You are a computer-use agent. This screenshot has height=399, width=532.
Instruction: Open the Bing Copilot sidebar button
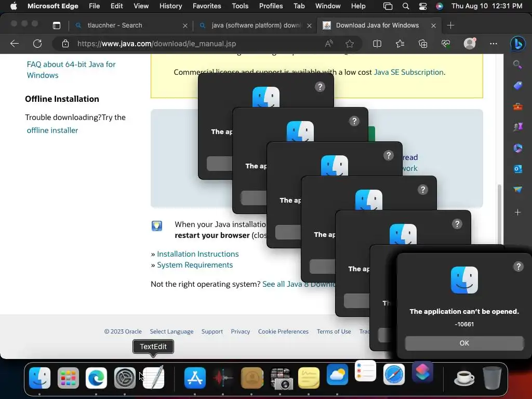coord(518,44)
